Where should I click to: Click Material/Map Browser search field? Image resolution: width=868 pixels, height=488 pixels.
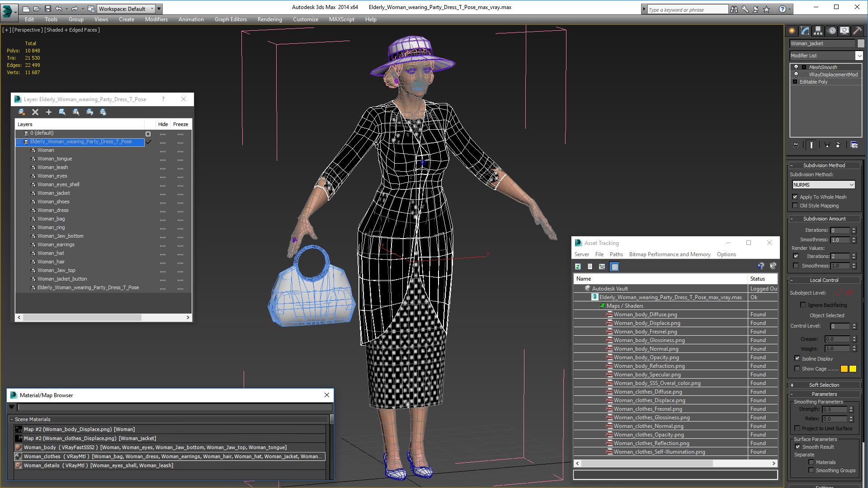click(175, 407)
